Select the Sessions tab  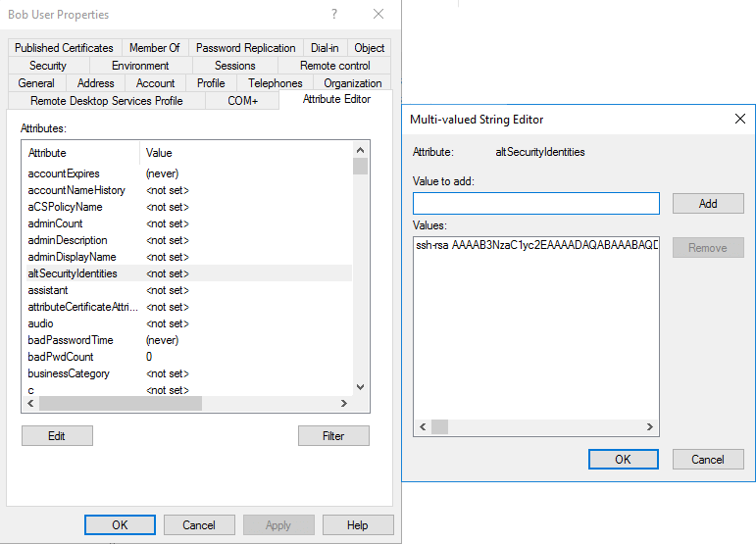click(234, 66)
